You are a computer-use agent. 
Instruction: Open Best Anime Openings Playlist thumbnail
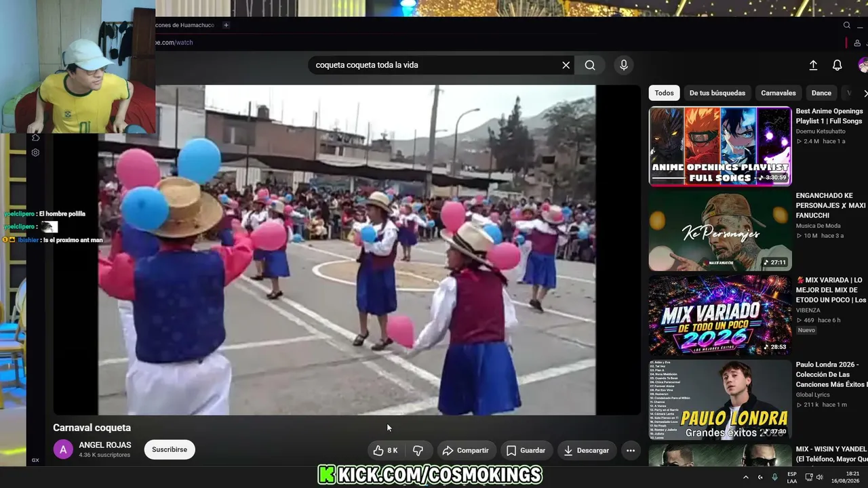[x=720, y=146]
